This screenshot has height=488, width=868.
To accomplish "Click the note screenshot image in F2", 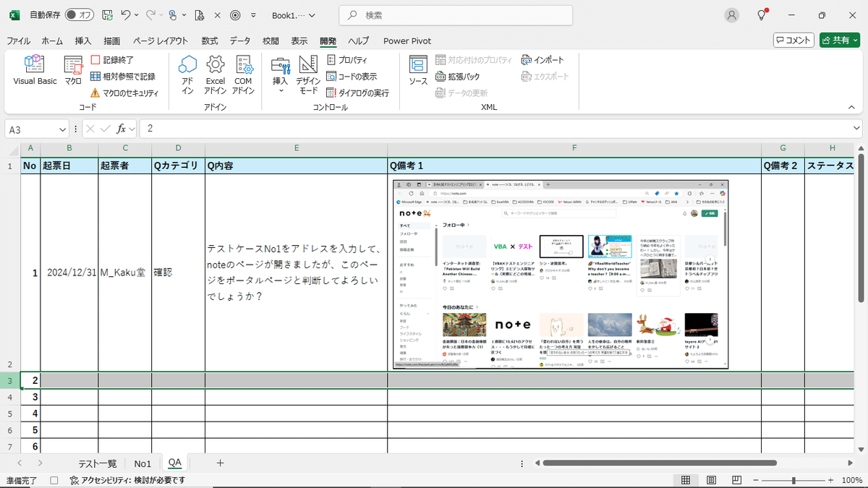I will click(x=561, y=274).
